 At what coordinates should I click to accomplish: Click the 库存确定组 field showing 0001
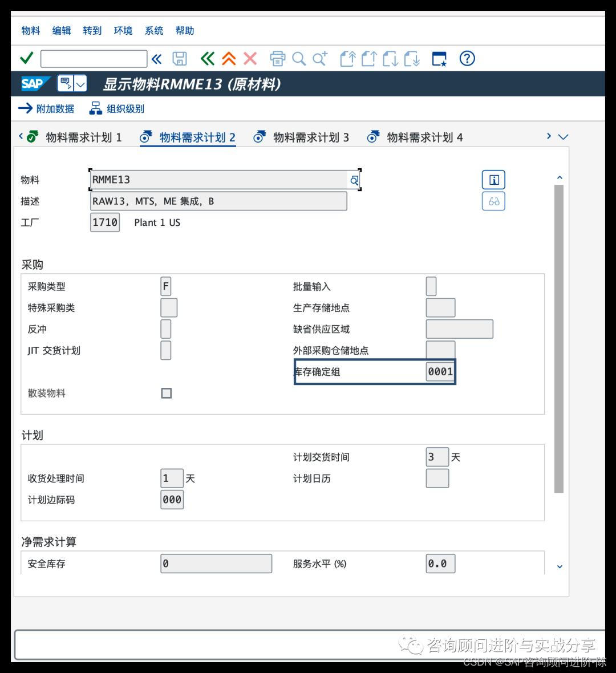coord(440,372)
